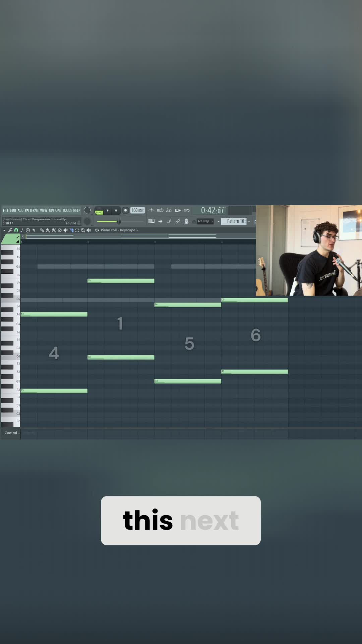Toggle link to controller chain icon
This screenshot has width=362, height=644.
click(178, 221)
